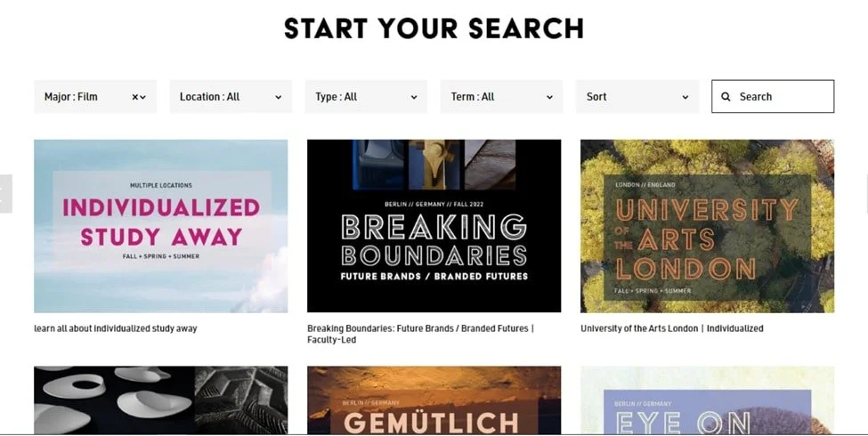Follow 'learn all about individualized study away' link
The width and height of the screenshot is (868, 436).
click(x=116, y=328)
